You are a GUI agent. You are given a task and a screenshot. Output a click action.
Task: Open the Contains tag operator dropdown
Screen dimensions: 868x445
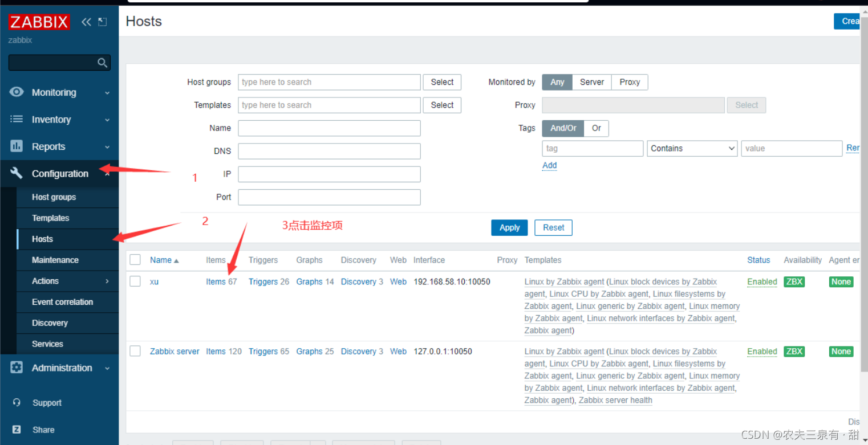tap(692, 148)
